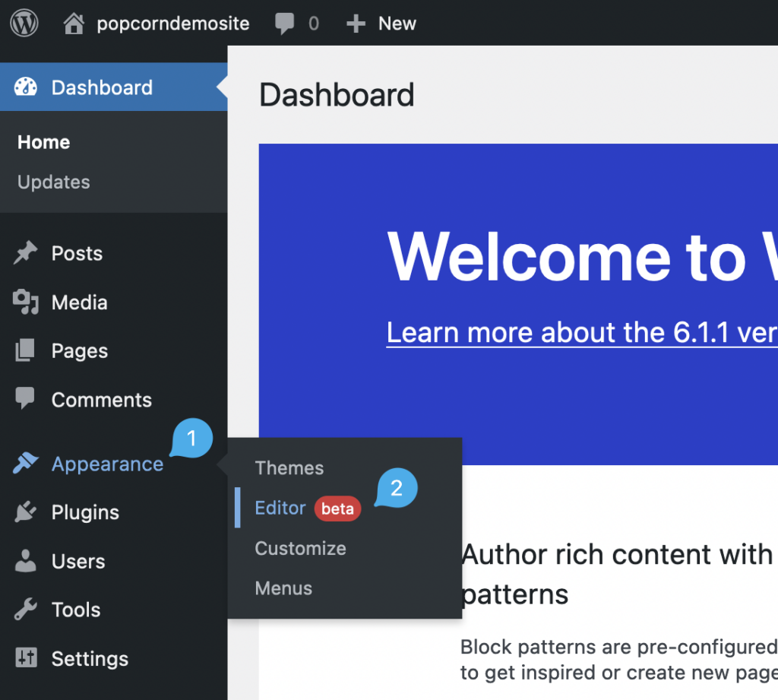Click the 'Block patterns are pre-configured' paragraph

(619, 660)
